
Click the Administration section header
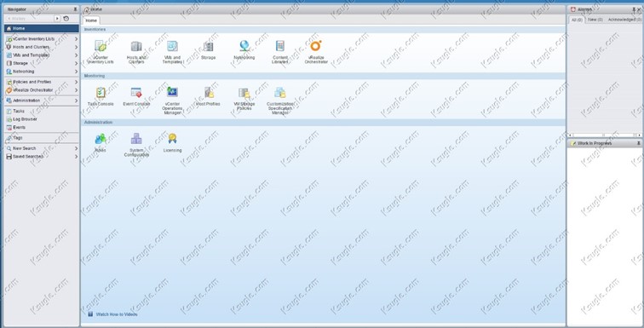(323, 123)
